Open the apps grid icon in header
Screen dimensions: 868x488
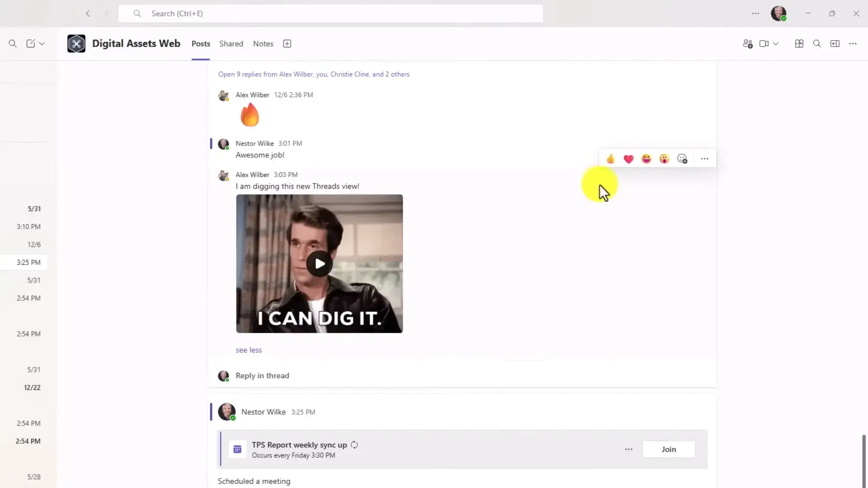(x=799, y=44)
